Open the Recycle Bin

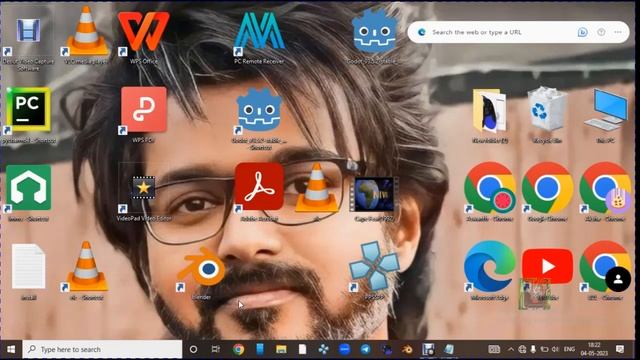click(547, 115)
